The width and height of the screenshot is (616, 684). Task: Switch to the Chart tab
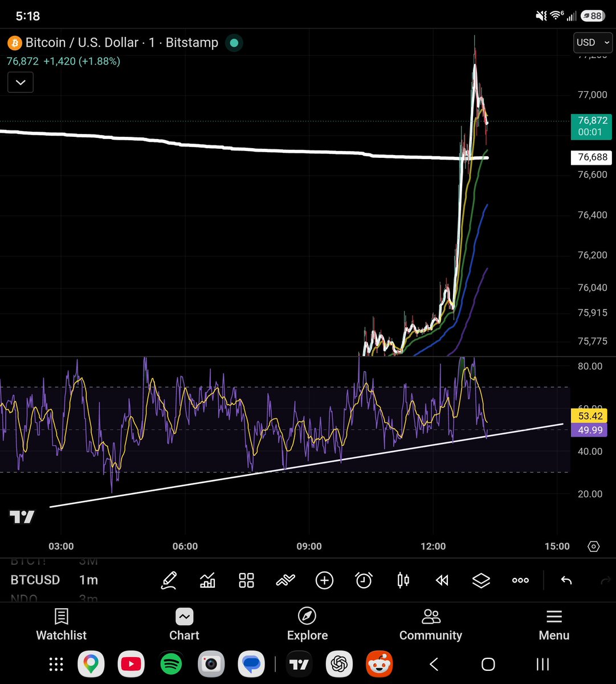tap(184, 625)
